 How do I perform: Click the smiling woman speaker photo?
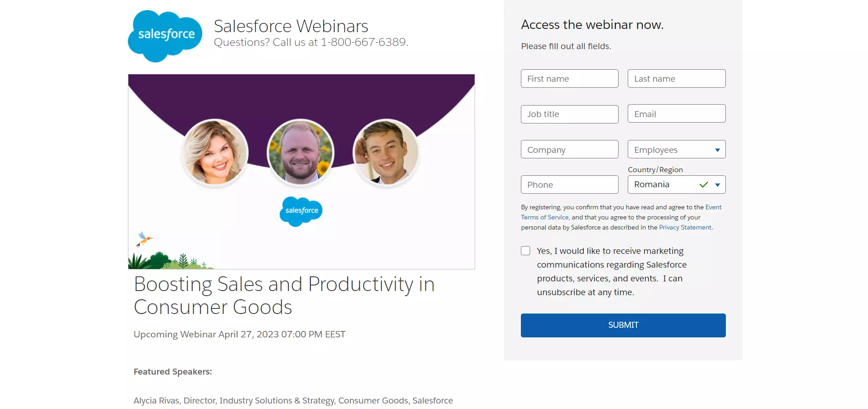(x=215, y=152)
